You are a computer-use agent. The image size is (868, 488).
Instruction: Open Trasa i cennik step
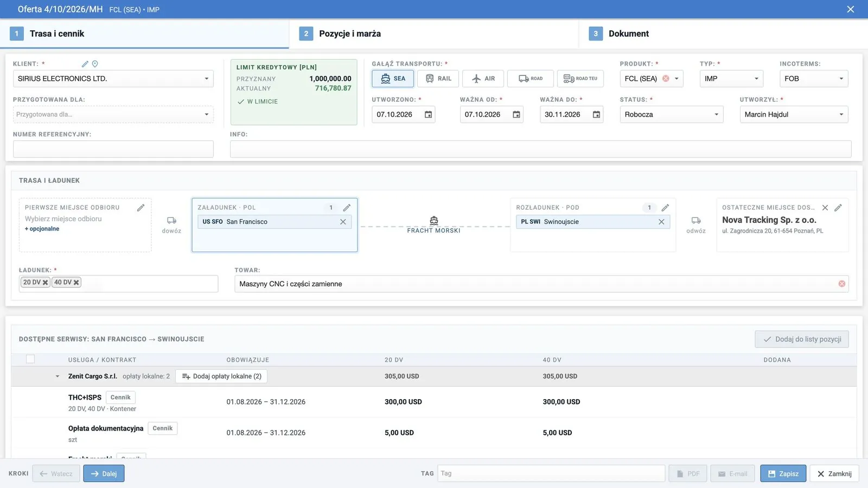[144, 34]
